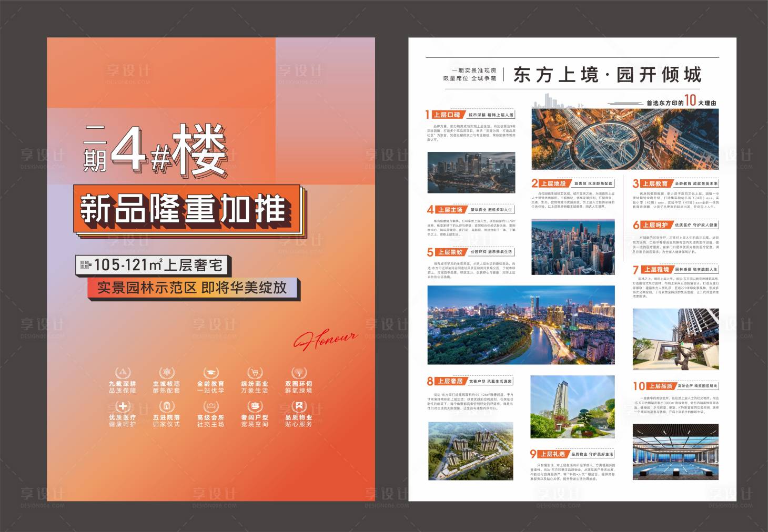Click the 高阶会所 精英圈层所向 tagline
This screenshot has width=768, height=532.
697,386
